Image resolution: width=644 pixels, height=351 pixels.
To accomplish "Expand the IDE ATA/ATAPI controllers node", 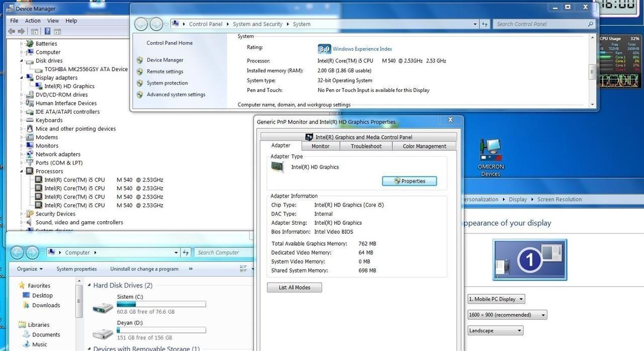I will click(22, 112).
